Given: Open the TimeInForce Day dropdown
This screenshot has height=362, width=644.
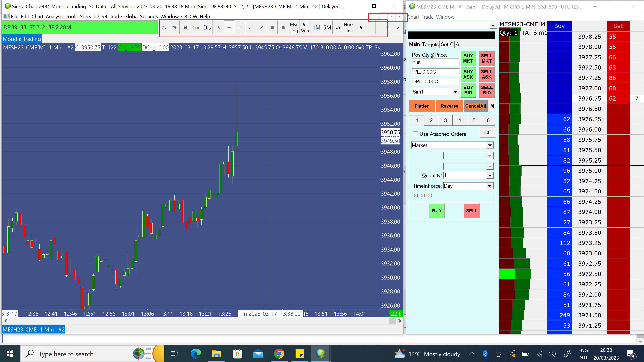Looking at the screenshot, I should 490,186.
